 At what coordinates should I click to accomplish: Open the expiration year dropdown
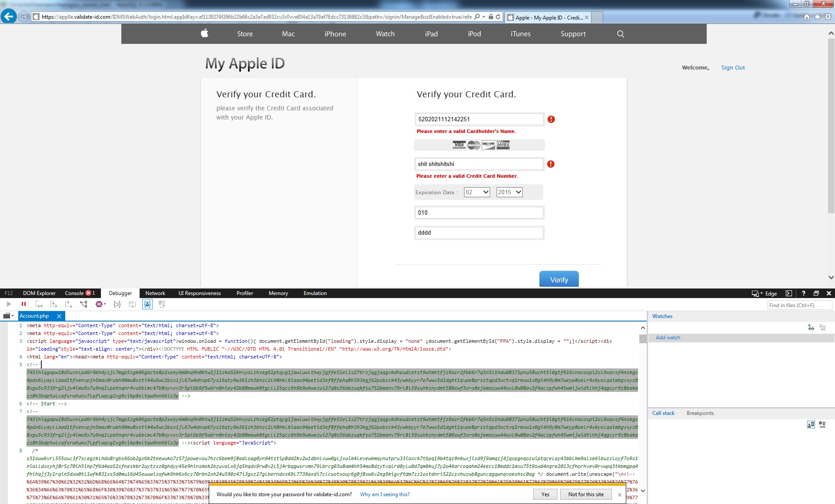point(510,192)
